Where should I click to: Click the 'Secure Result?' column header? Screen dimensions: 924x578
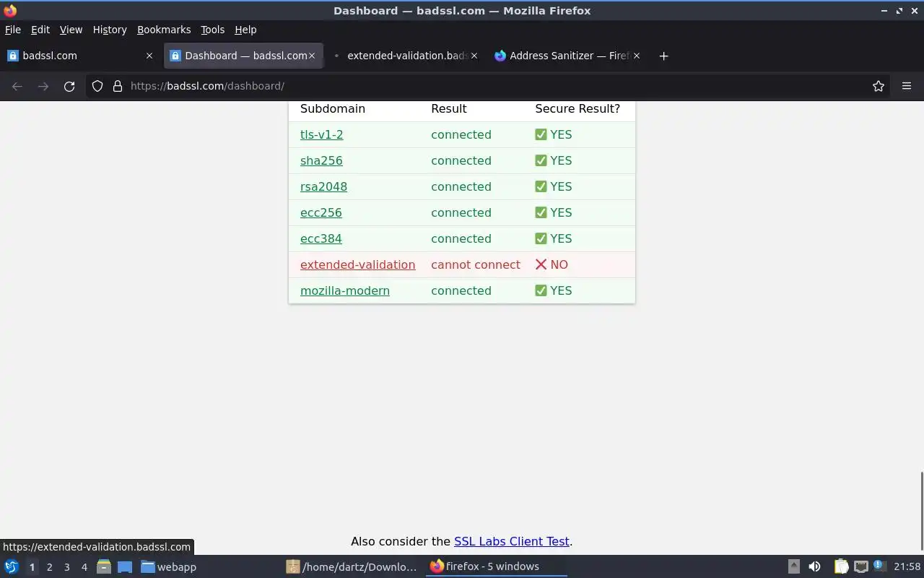577,108
